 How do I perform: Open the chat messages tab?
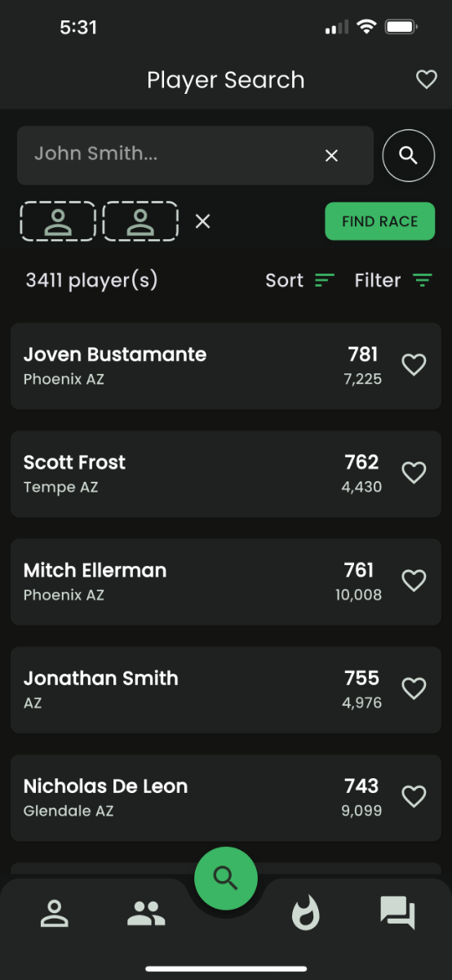(x=398, y=913)
